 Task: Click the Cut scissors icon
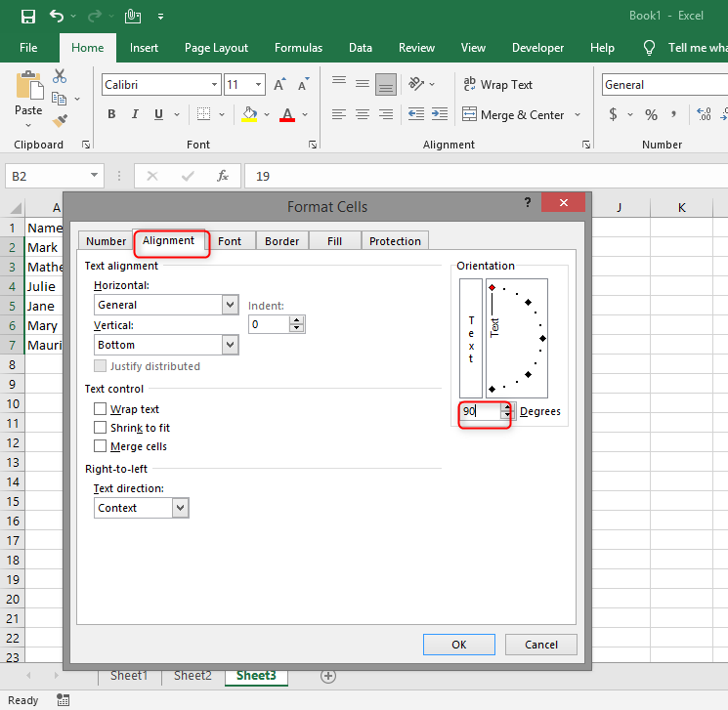pos(60,75)
